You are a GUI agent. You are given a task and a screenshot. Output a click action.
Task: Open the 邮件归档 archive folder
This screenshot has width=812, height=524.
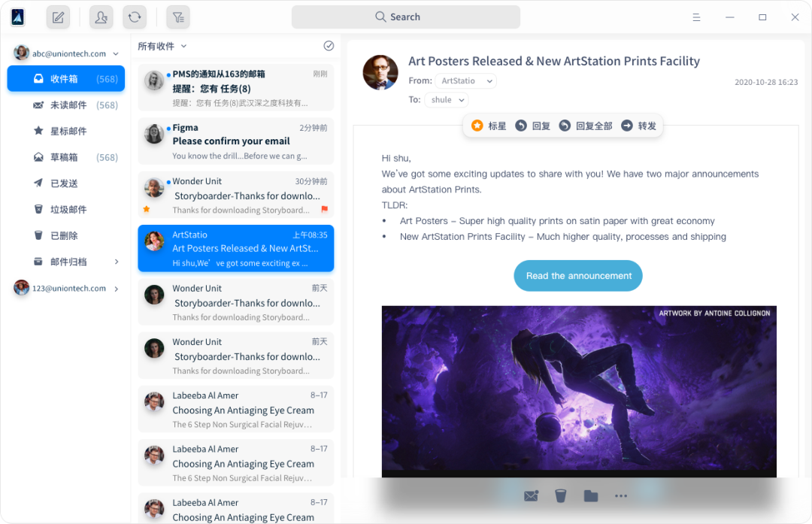pos(65,262)
